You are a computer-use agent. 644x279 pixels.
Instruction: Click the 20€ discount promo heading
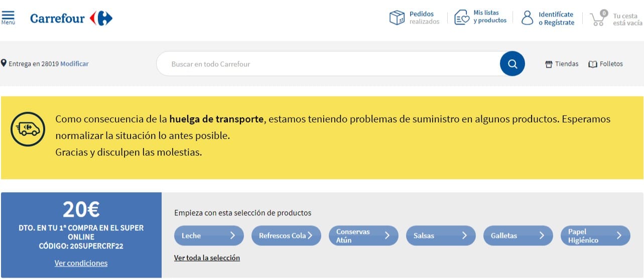81,209
